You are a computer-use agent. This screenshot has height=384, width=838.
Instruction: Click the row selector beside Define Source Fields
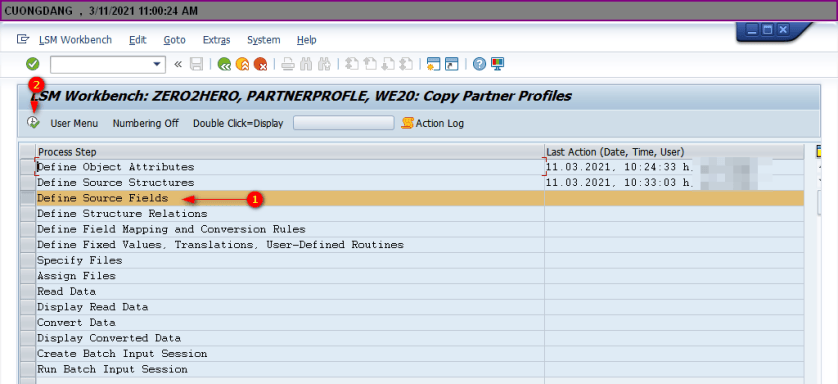click(27, 198)
